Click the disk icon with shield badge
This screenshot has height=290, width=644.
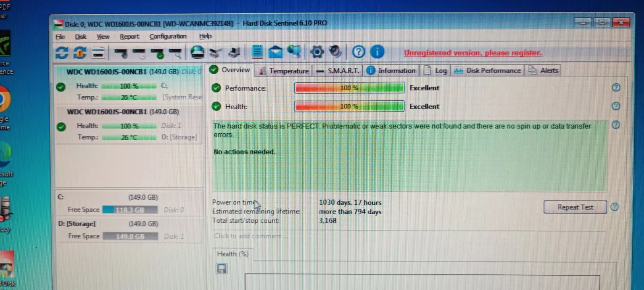pos(121,53)
